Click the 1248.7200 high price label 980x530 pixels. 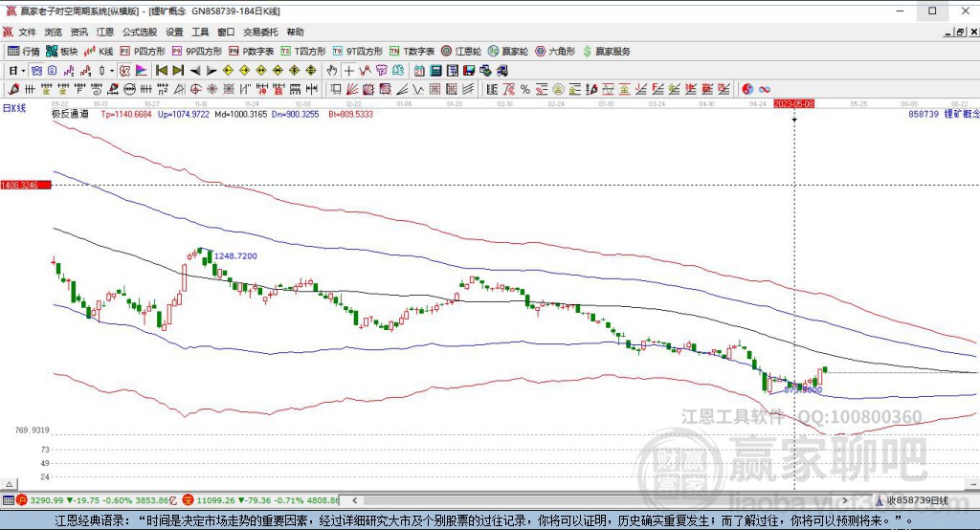[x=235, y=255]
